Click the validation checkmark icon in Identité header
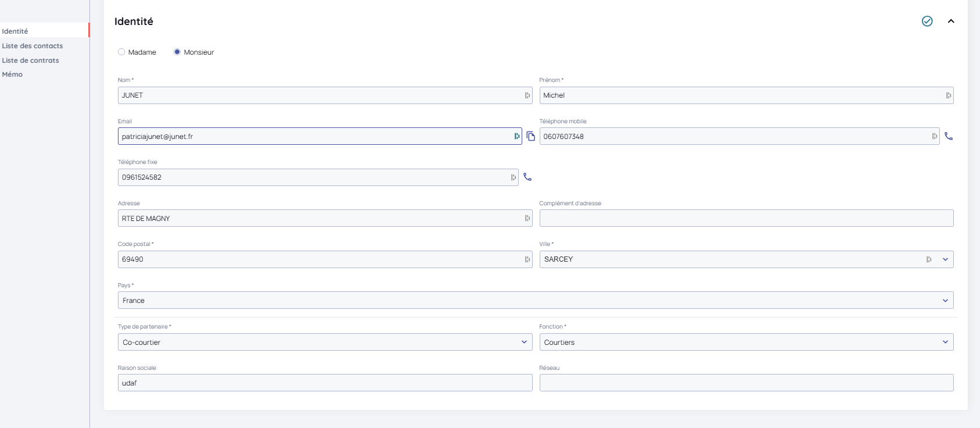 click(927, 22)
